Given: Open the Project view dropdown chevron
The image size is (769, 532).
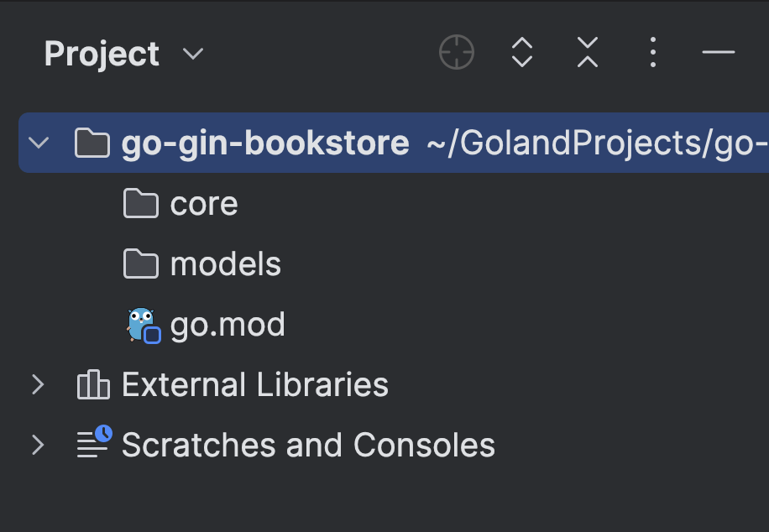Looking at the screenshot, I should click(193, 55).
